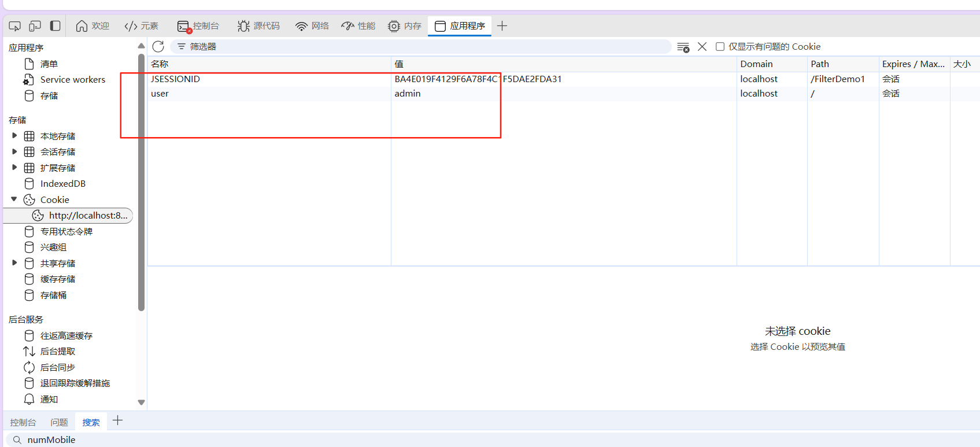Viewport: 980px width, 447px height.
Task: Open the 源代码 tab
Action: (x=258, y=26)
